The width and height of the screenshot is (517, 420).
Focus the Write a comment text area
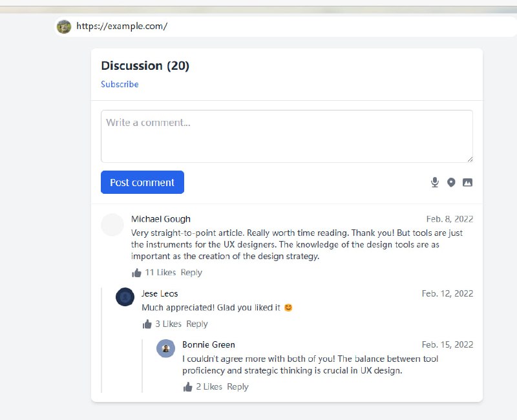pyautogui.click(x=286, y=136)
